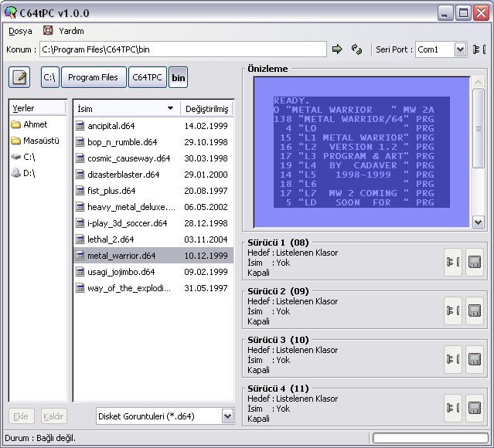Click the connect plug icon for Sürücü 4

(452, 406)
